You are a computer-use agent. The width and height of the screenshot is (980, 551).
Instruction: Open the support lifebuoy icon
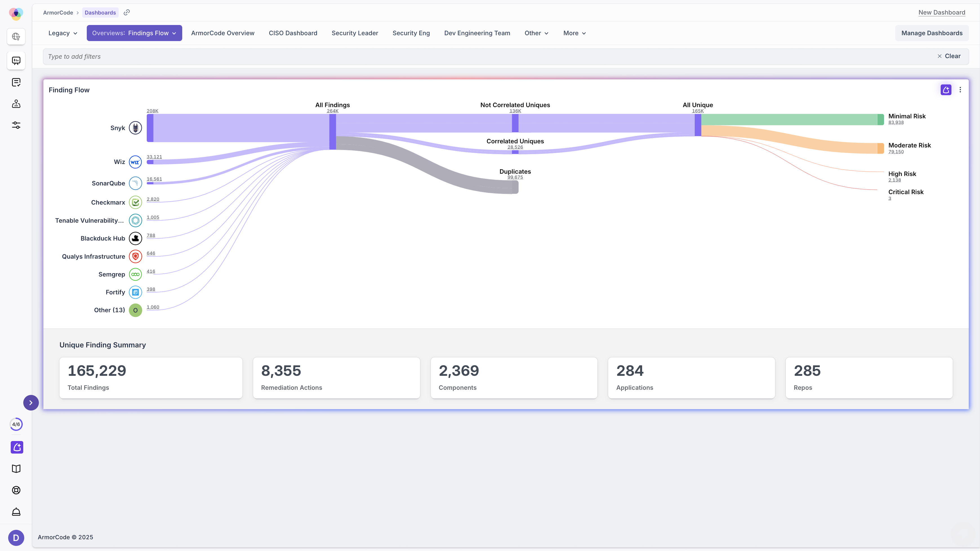tap(16, 490)
